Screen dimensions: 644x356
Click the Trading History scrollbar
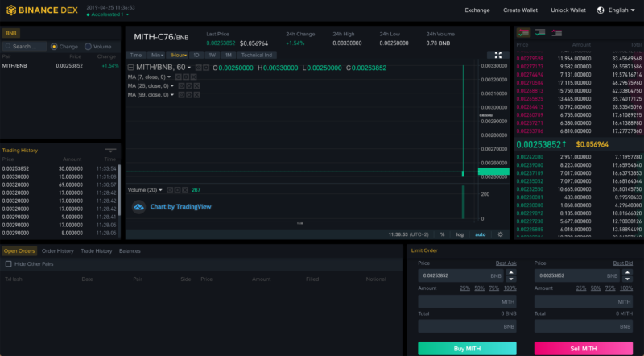point(119,189)
